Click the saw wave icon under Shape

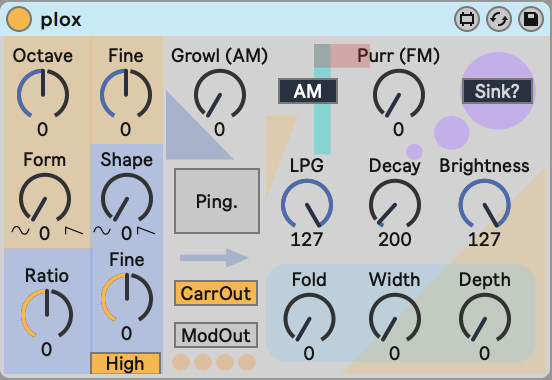[x=146, y=231]
